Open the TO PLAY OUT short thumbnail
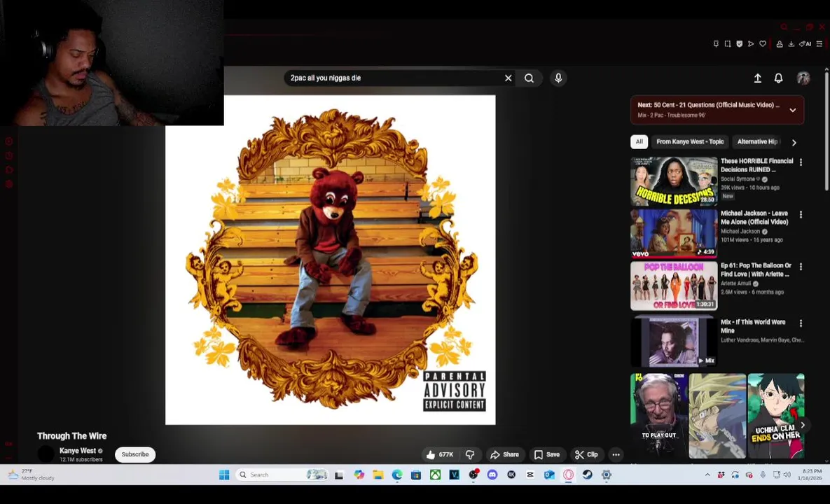Image resolution: width=830 pixels, height=504 pixels. point(658,416)
